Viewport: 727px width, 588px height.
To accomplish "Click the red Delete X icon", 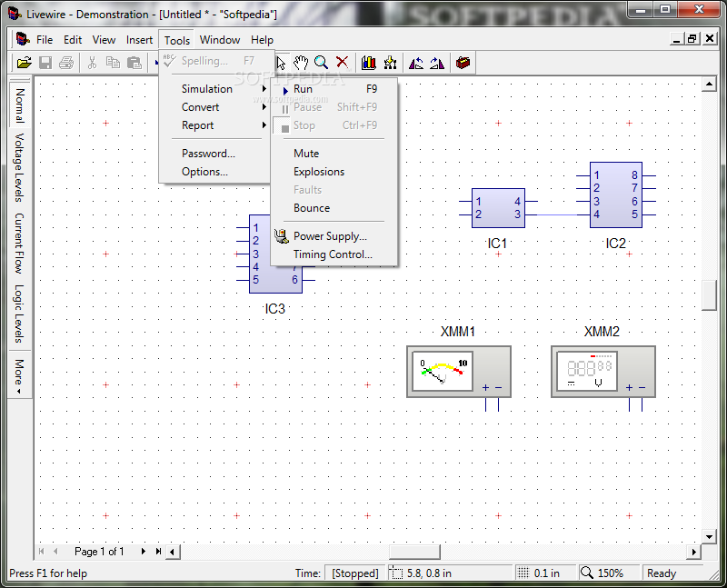I will click(343, 62).
